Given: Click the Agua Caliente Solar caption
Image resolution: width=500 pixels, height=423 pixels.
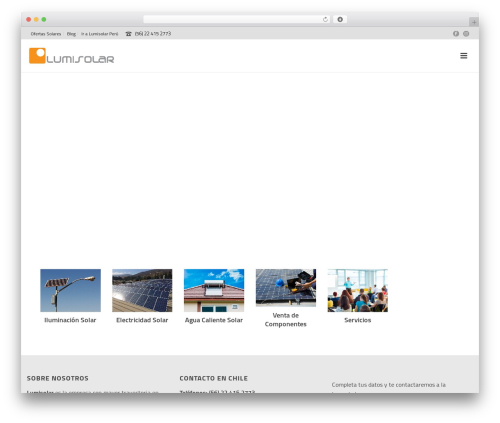Looking at the screenshot, I should 214,320.
